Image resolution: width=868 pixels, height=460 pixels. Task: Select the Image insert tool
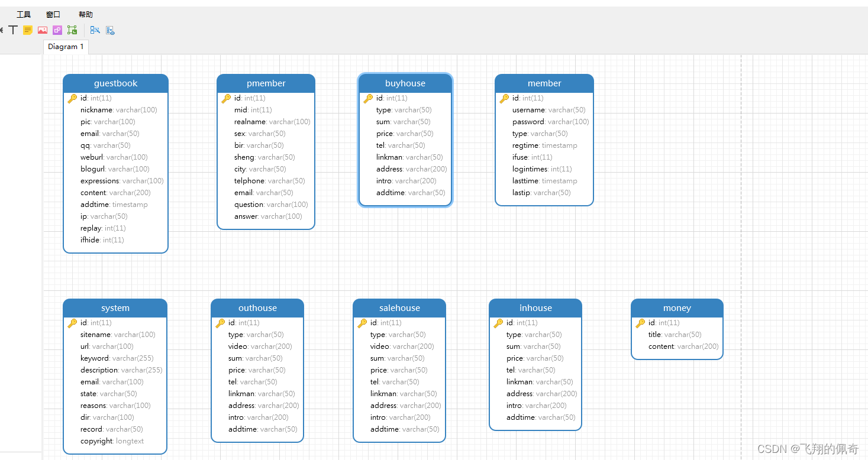(x=43, y=30)
